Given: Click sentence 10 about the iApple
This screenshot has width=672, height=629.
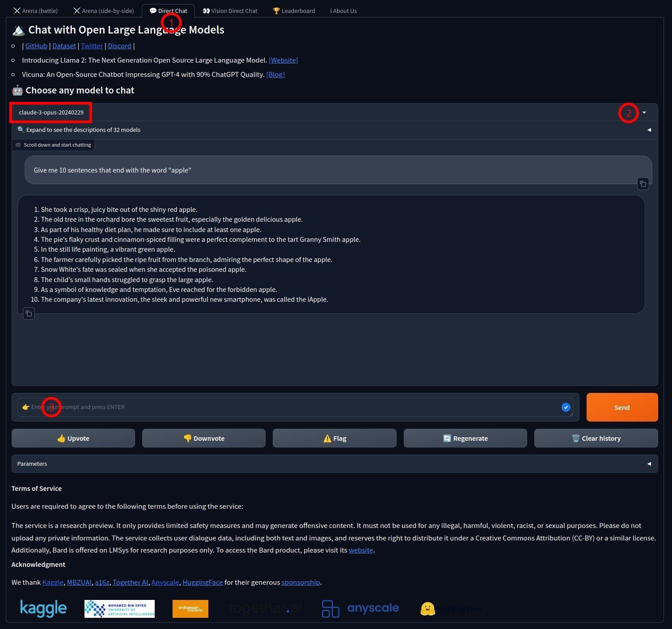Looking at the screenshot, I should 184,300.
